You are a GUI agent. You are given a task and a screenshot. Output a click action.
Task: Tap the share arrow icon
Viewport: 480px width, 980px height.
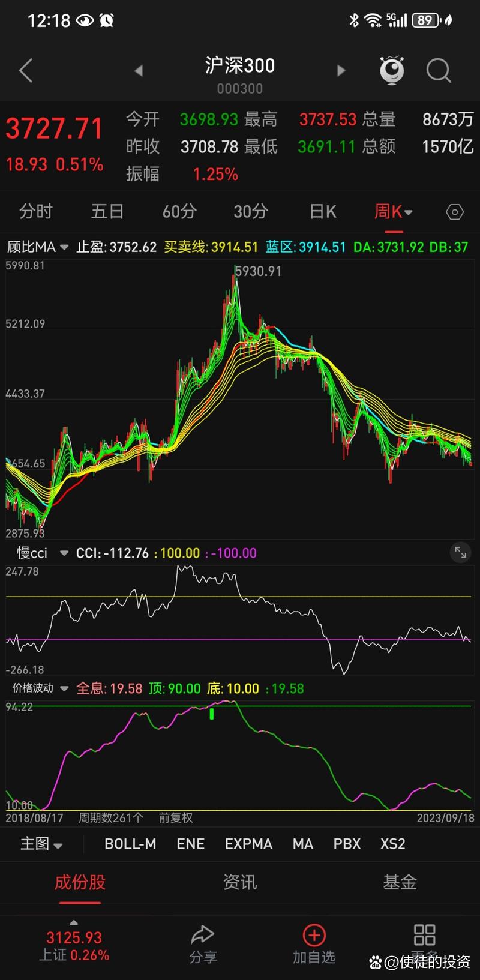coord(203,935)
